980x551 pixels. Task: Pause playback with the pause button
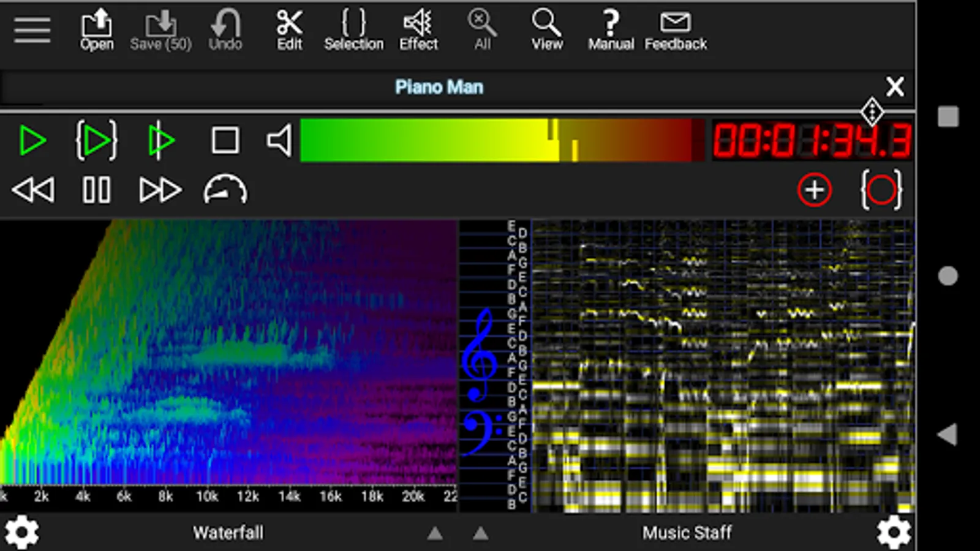point(97,190)
